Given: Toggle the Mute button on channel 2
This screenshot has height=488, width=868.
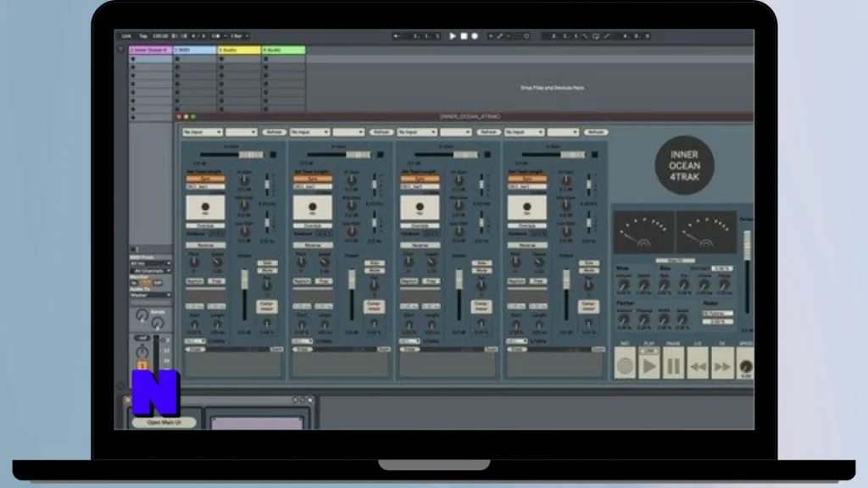Looking at the screenshot, I should pos(375,270).
